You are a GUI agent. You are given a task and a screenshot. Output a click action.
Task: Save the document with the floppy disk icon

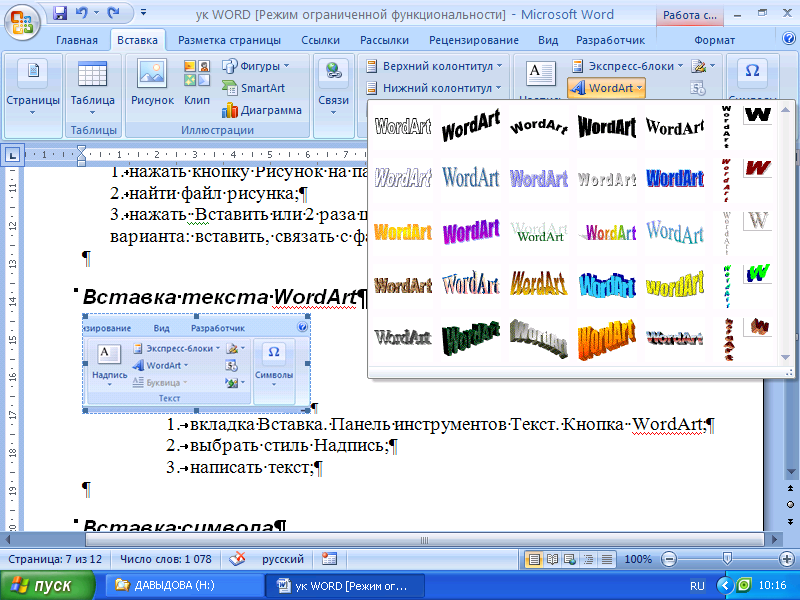coord(60,13)
